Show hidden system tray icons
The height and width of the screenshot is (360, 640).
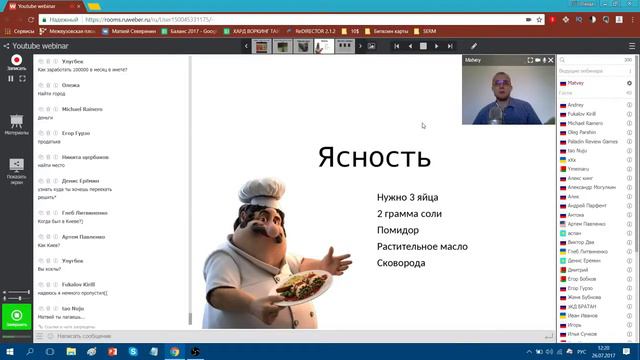(529, 351)
